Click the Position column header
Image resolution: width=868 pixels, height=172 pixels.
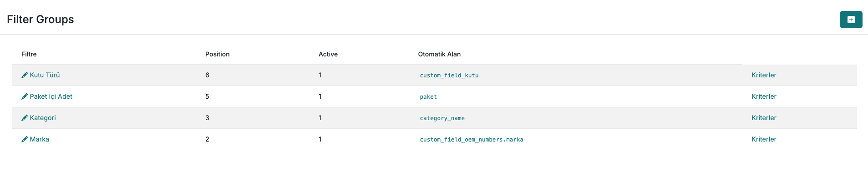pyautogui.click(x=217, y=54)
